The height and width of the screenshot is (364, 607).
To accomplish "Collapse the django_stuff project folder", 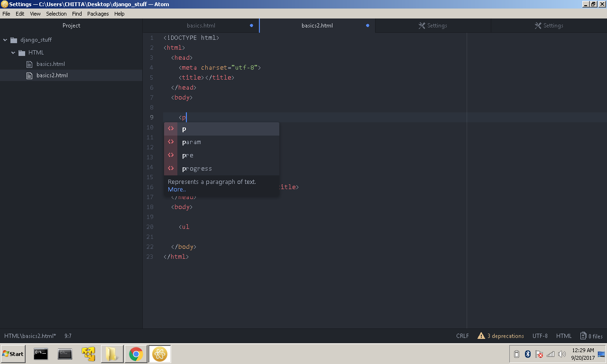I will [5, 40].
